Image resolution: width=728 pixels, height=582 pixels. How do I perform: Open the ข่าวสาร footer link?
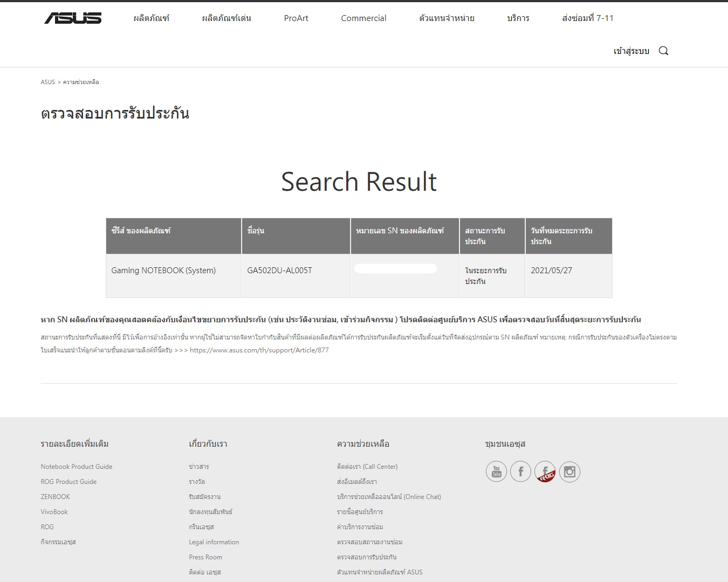pos(199,467)
